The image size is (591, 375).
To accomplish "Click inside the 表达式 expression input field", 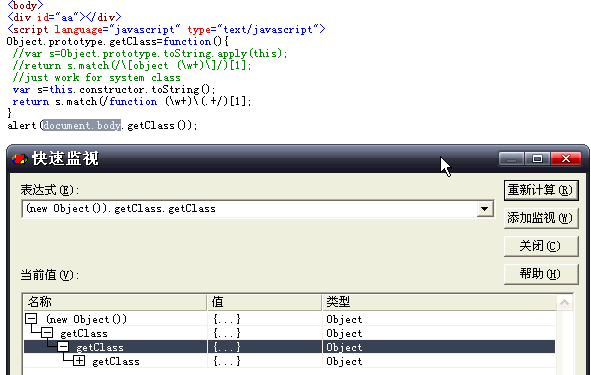I will click(250, 209).
